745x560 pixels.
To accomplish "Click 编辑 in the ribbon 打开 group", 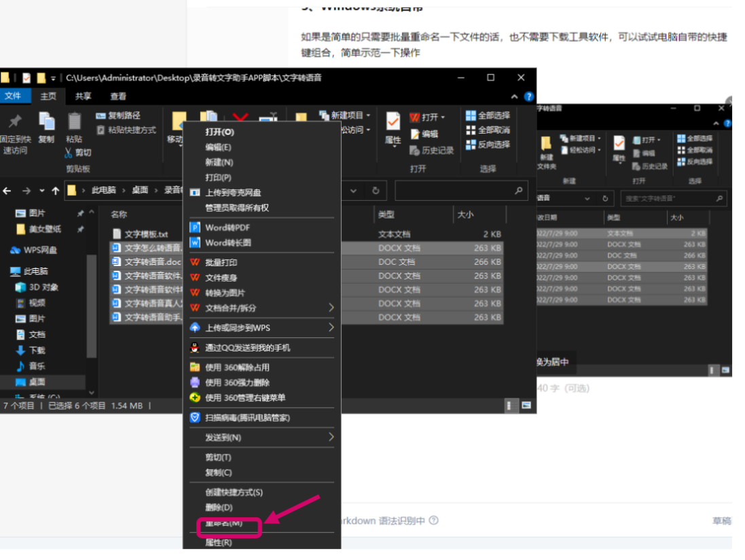I will [424, 134].
